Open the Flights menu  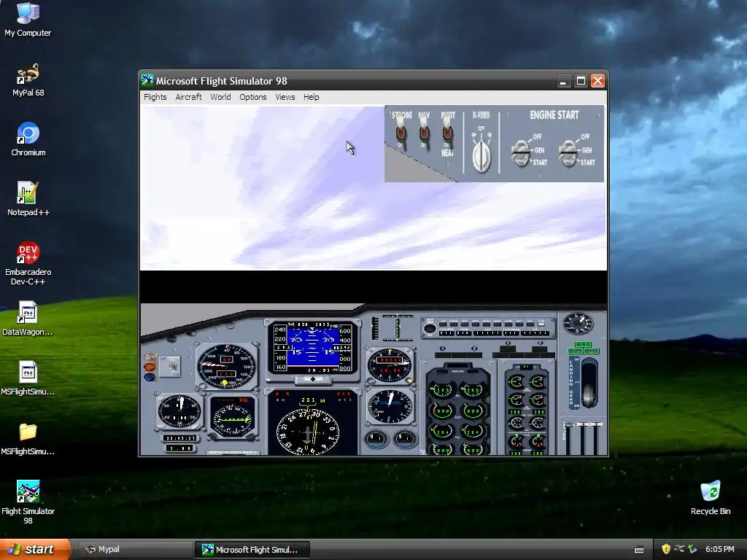pyautogui.click(x=155, y=97)
